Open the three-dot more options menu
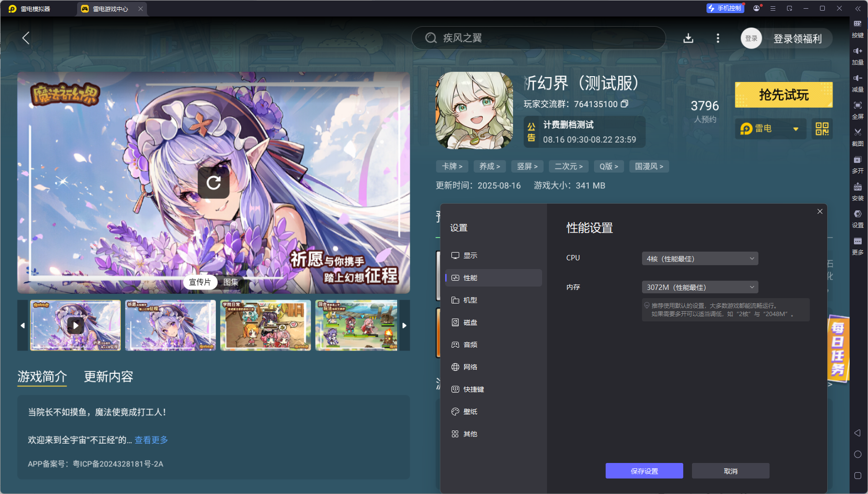 [x=718, y=38]
